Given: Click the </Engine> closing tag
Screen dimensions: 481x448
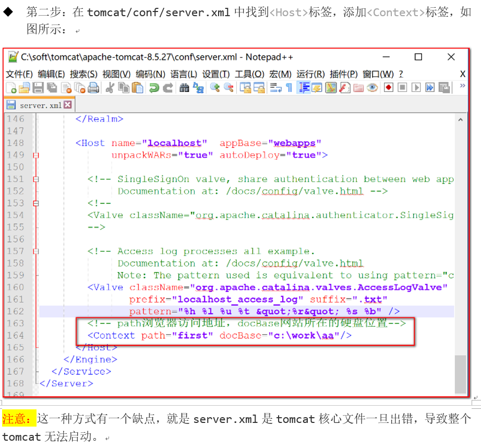Looking at the screenshot, I should (90, 360).
